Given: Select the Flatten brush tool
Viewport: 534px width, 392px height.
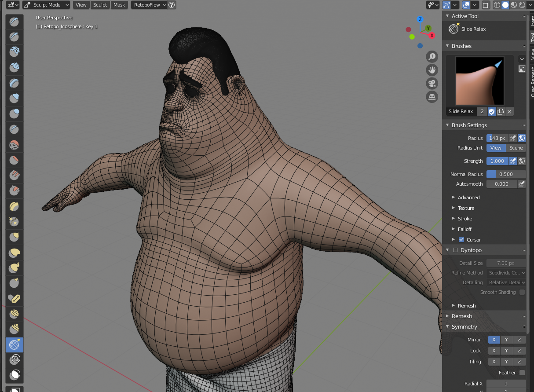Looking at the screenshot, I should coord(15,160).
